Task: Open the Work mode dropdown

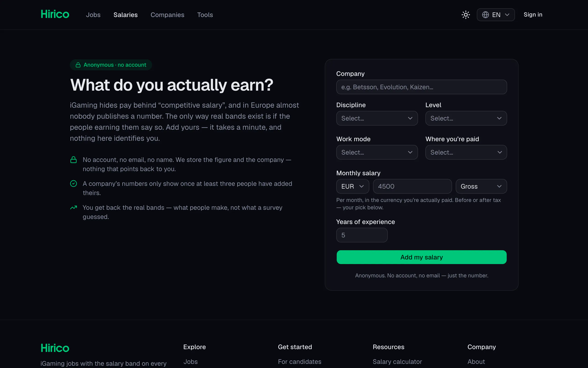Action: [x=377, y=152]
